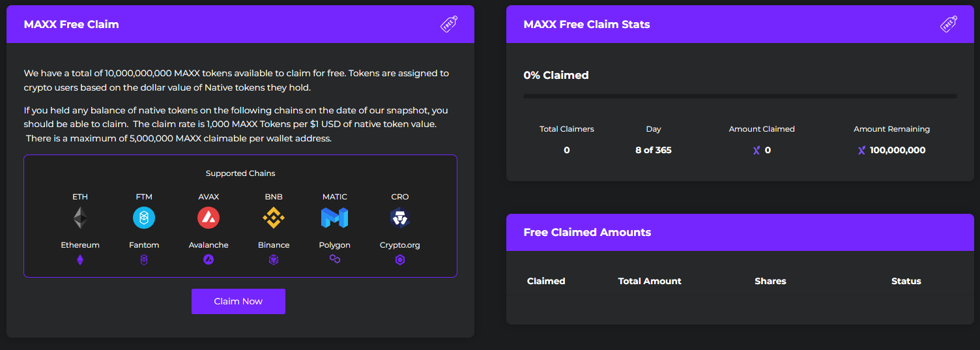This screenshot has height=350, width=980.
Task: Click the Fantom blue circle logo
Action: (x=144, y=218)
